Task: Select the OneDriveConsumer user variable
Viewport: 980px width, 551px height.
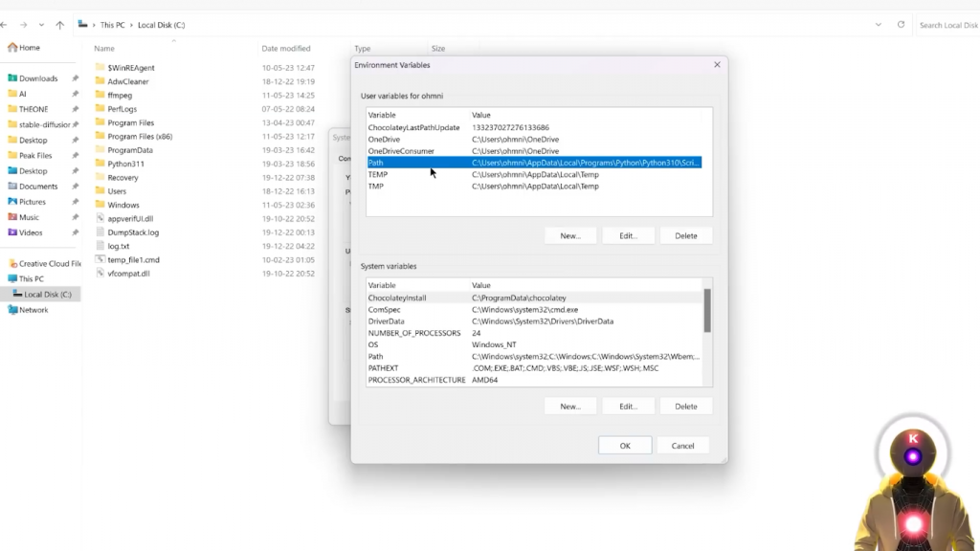Action: (534, 151)
